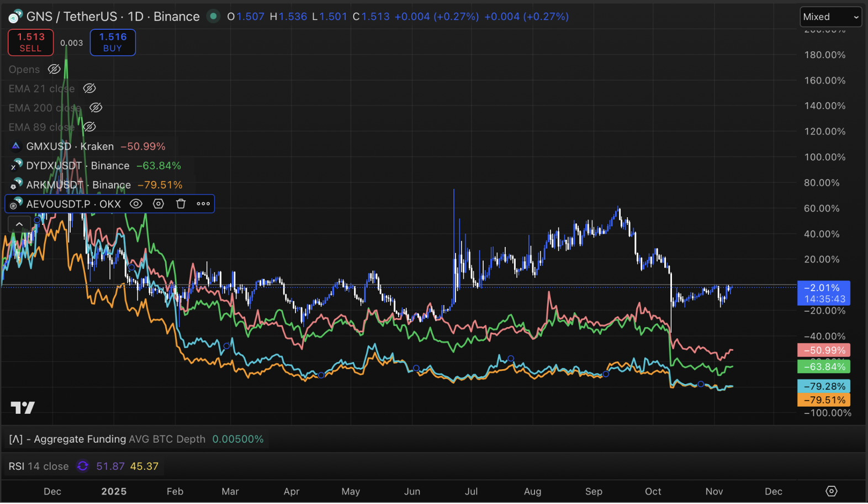Click the Oct label on the time axis
868x504 pixels.
tap(653, 491)
